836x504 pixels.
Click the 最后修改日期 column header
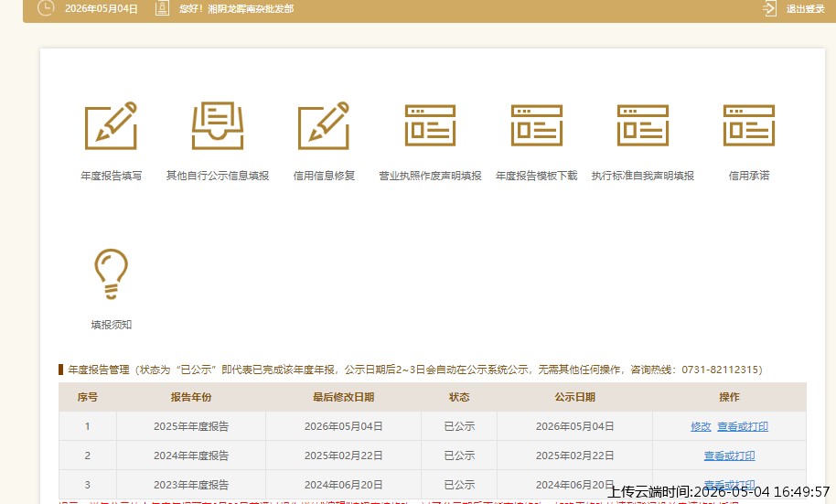[x=343, y=397]
